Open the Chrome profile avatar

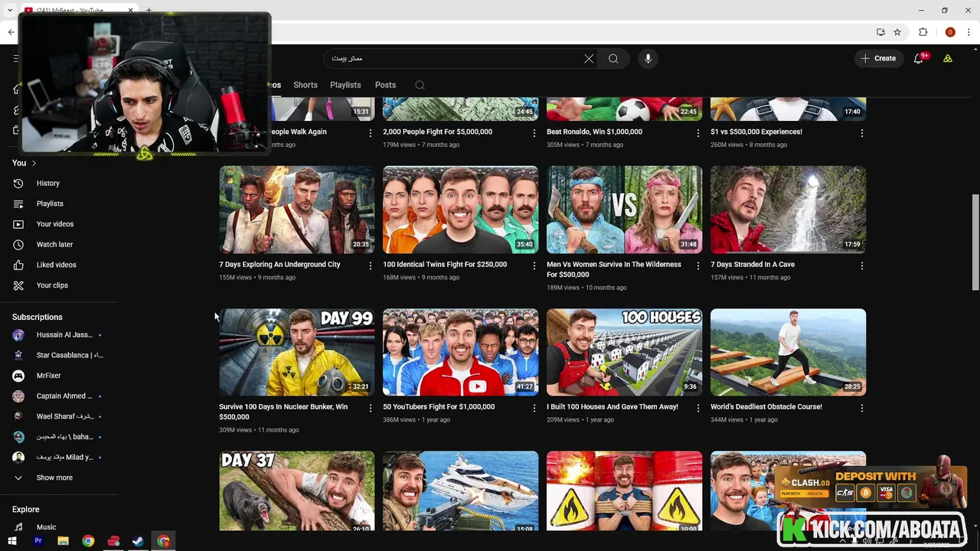click(x=950, y=32)
